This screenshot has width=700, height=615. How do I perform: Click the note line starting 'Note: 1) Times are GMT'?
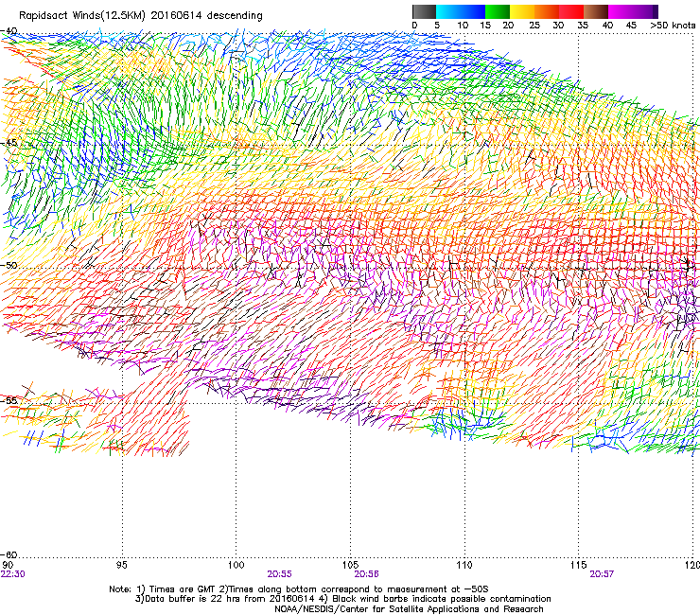coord(299,589)
